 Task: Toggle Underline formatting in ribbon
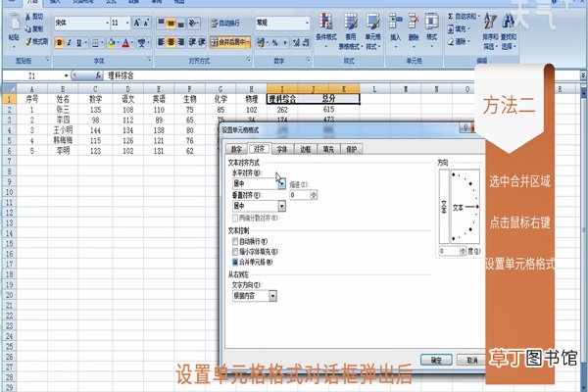(78, 43)
